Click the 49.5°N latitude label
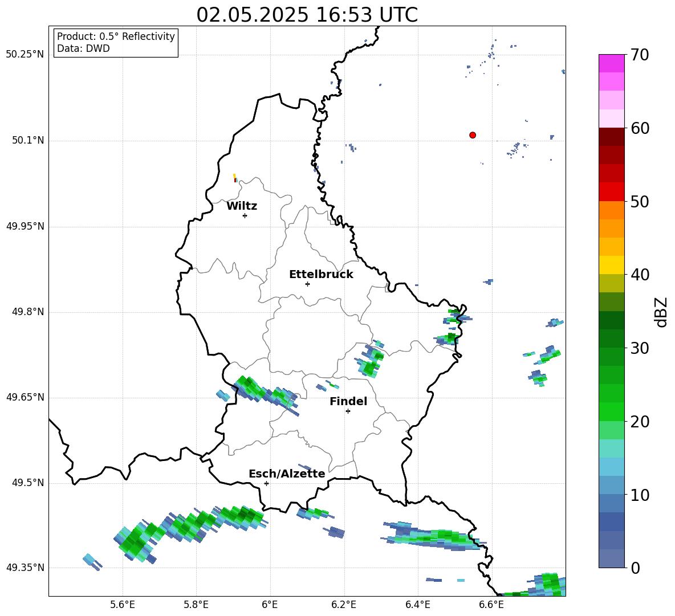This screenshot has width=675, height=616. (x=28, y=483)
